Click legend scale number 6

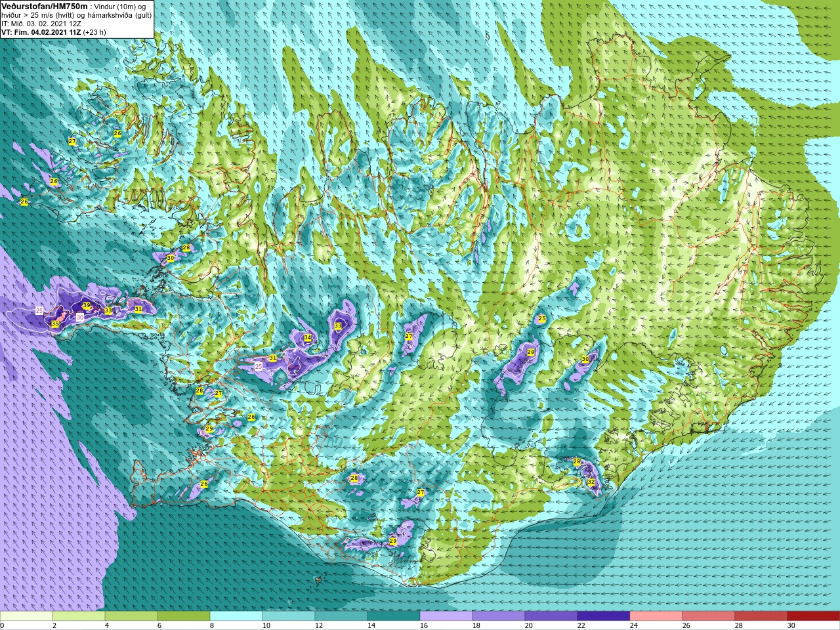(x=159, y=625)
